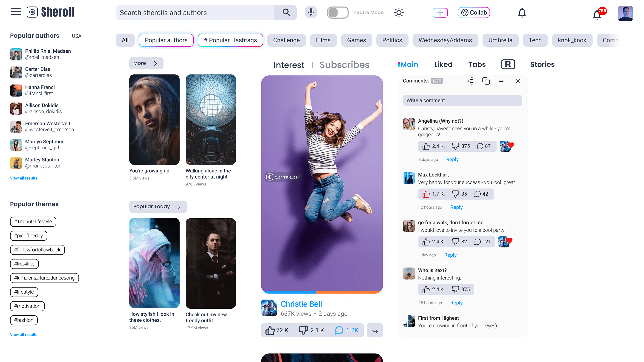Expand the Popular Today section
Screen dimensions: 644x362
point(158,207)
